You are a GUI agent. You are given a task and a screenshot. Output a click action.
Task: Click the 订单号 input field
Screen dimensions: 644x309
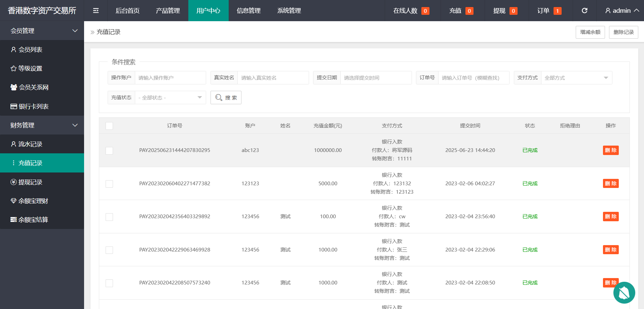[473, 78]
